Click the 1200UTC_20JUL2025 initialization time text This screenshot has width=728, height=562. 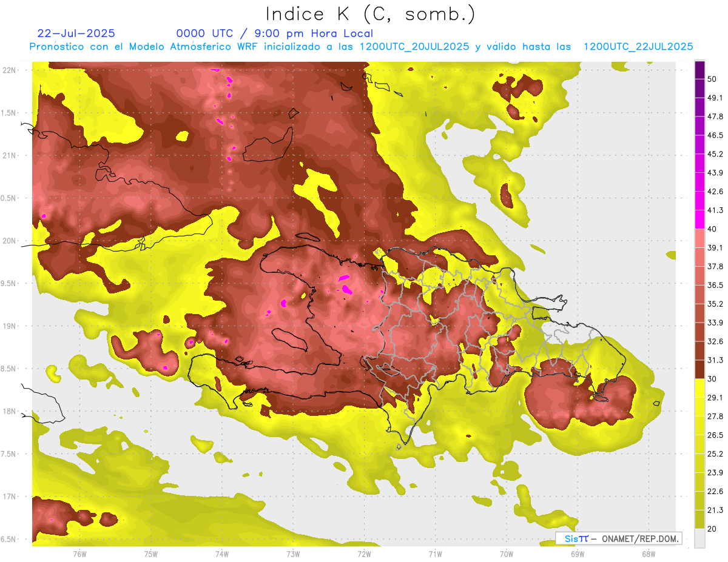click(x=414, y=47)
